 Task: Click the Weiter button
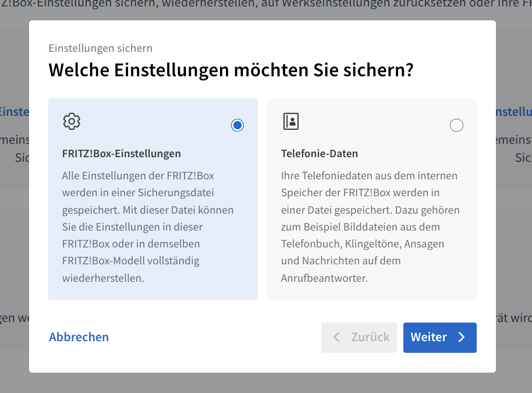439,337
